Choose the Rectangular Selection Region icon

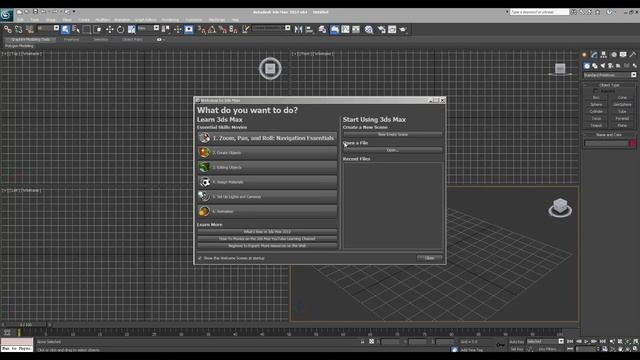[x=87, y=29]
